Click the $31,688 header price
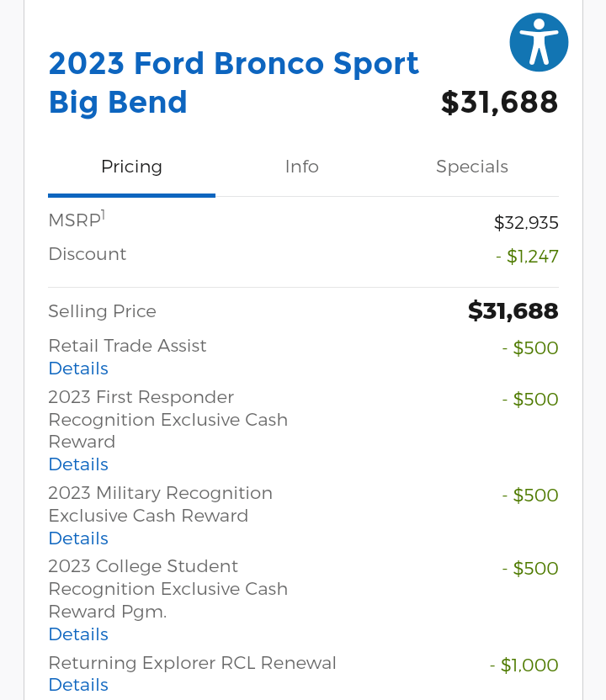The image size is (606, 700). (499, 103)
